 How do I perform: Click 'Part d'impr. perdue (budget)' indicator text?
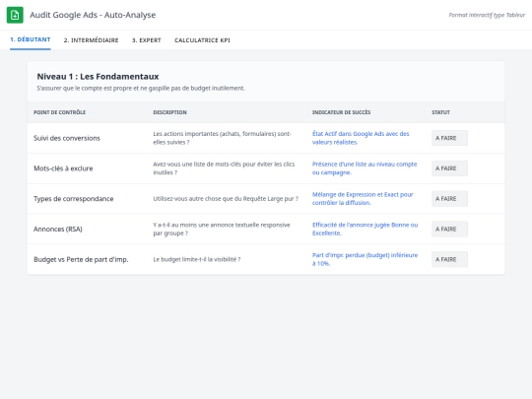(366, 259)
